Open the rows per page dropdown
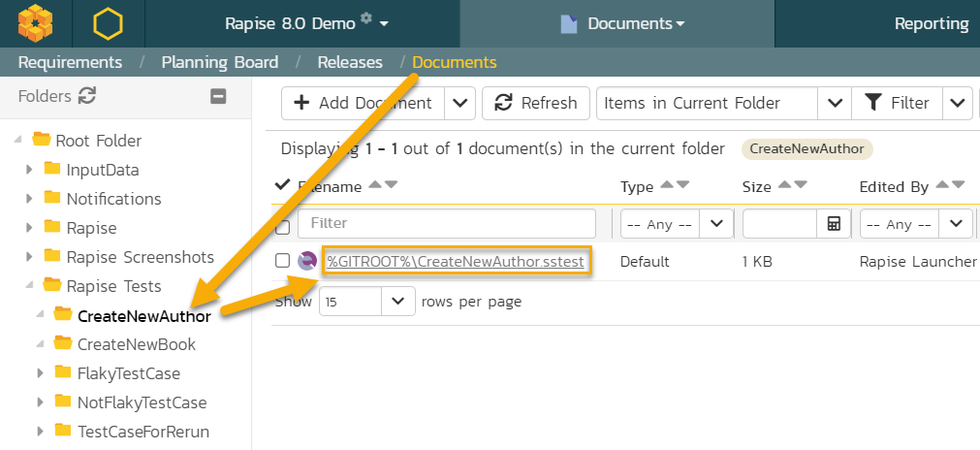Viewport: 980px width, 450px height. click(x=398, y=302)
